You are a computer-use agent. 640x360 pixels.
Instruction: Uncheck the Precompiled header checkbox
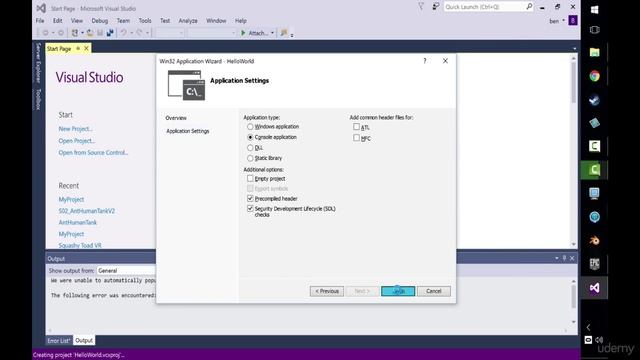point(250,198)
